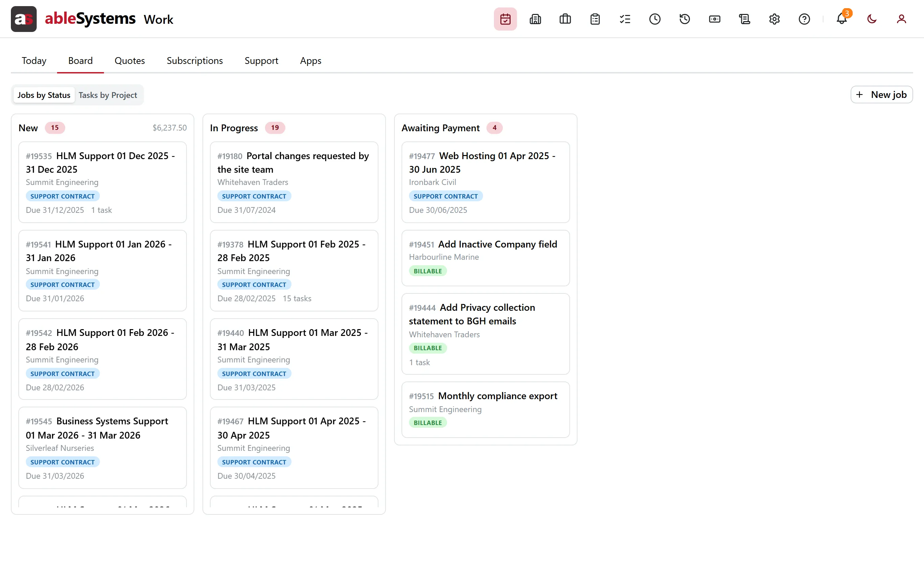Go to the Subscriptions tab
This screenshot has width=924, height=578.
click(195, 61)
